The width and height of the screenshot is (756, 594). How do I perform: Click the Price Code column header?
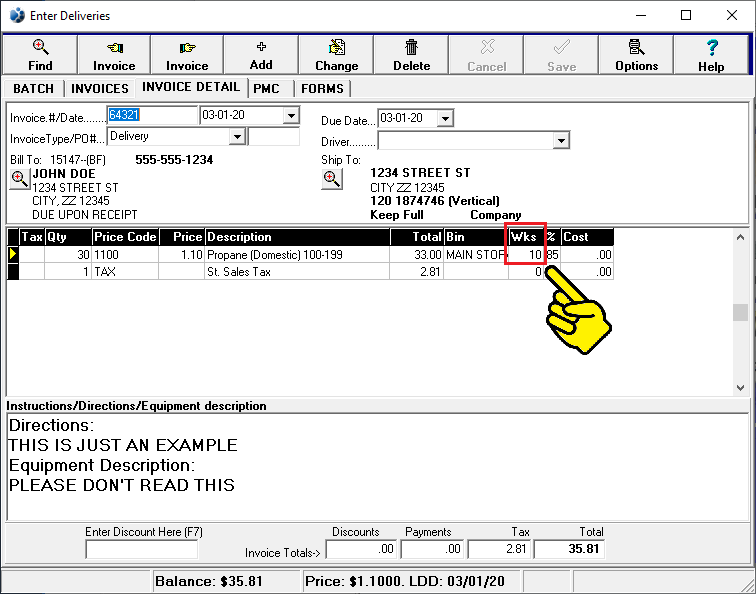[125, 237]
